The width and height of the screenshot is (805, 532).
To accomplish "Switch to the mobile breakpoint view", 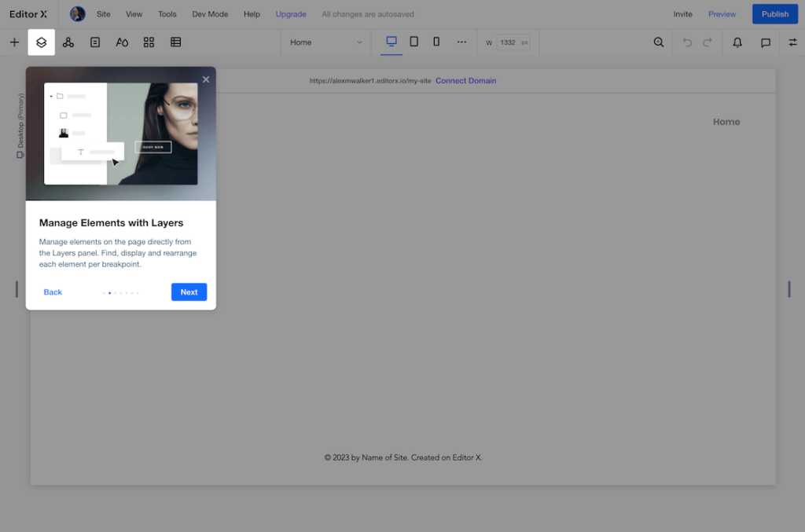I will (x=437, y=42).
